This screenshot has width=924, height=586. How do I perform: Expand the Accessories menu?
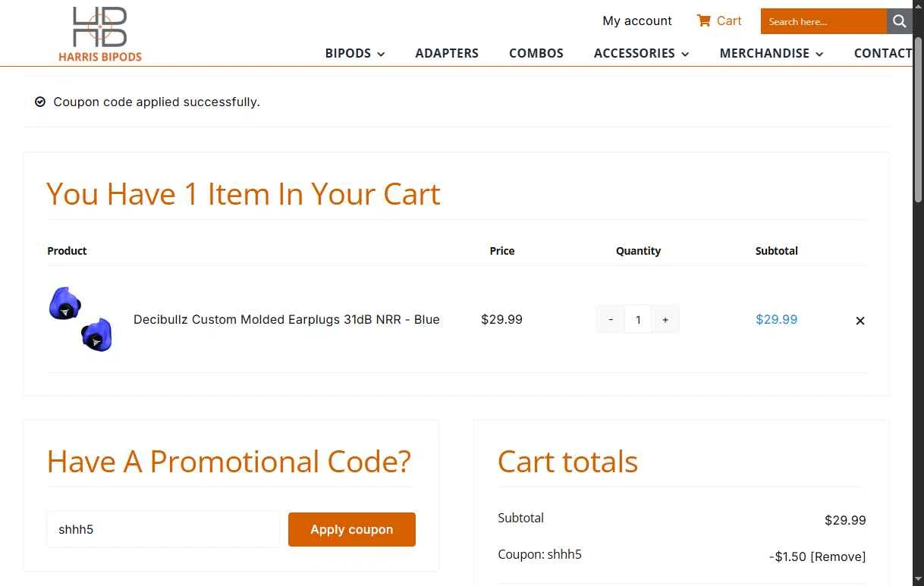tap(641, 53)
